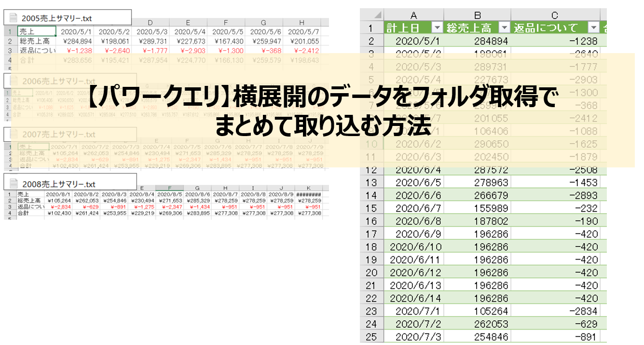This screenshot has width=644, height=345.
Task: Click the file icon beside 2007売上サマリー.txt
Action: click(x=13, y=134)
